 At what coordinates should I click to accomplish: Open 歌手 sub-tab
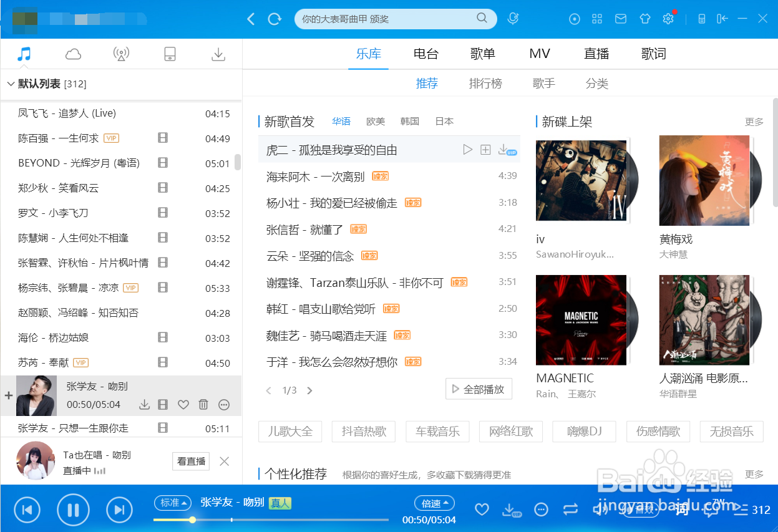coord(544,84)
